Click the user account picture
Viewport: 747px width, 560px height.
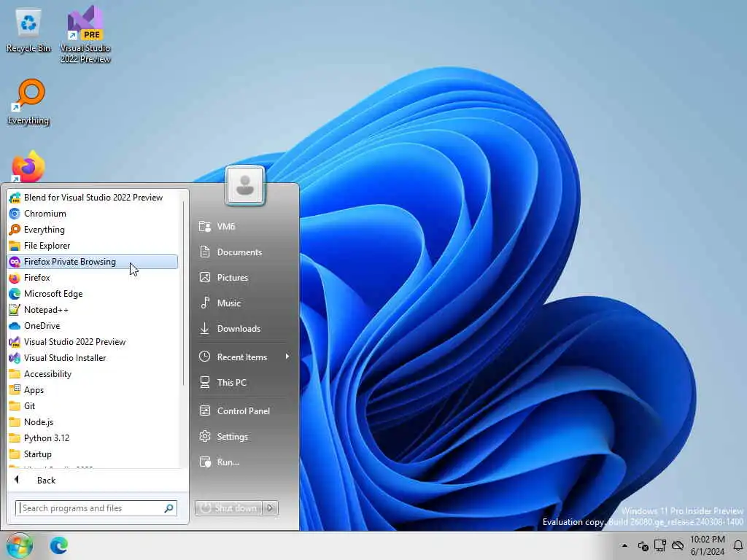(x=245, y=186)
